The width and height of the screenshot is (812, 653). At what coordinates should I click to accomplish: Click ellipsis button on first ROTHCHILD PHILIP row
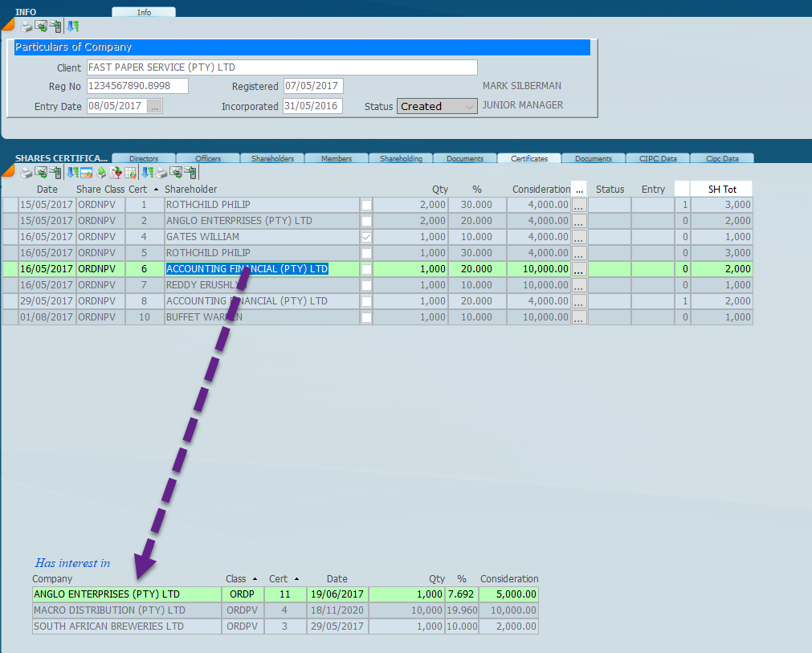coord(579,205)
